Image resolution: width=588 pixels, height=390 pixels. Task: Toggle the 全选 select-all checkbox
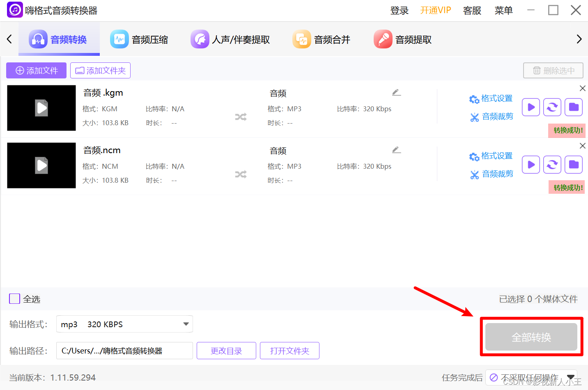(x=15, y=299)
